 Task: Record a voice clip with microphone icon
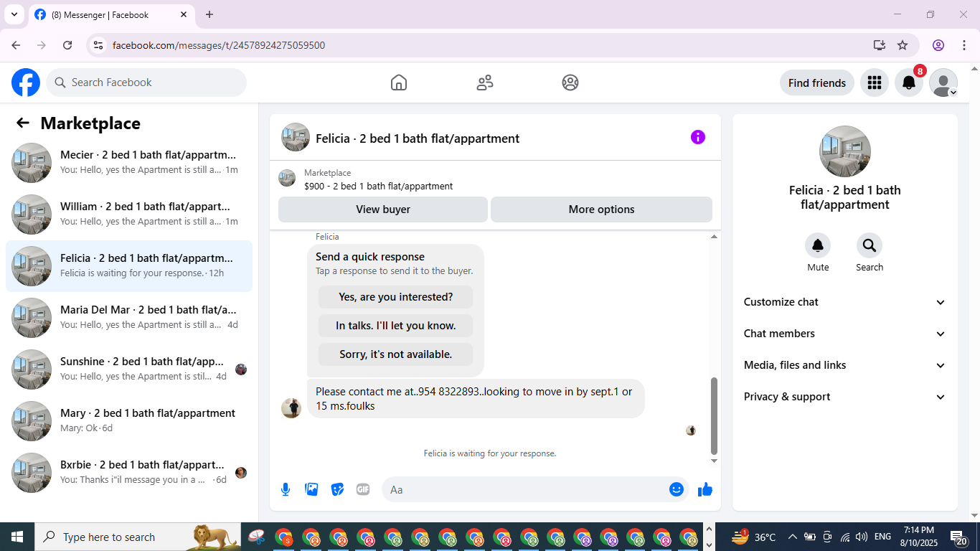click(286, 489)
